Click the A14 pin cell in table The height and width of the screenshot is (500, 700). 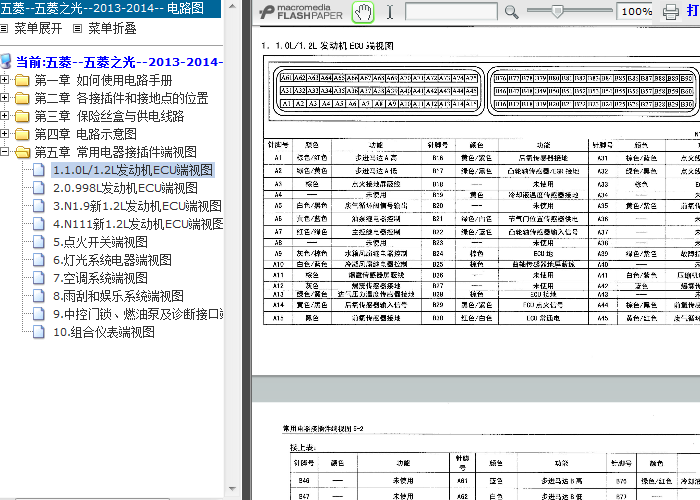(278, 305)
